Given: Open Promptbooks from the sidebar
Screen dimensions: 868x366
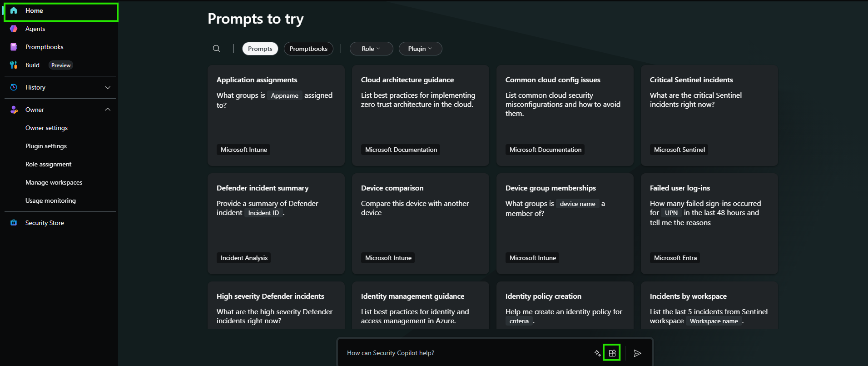Looking at the screenshot, I should pyautogui.click(x=60, y=47).
